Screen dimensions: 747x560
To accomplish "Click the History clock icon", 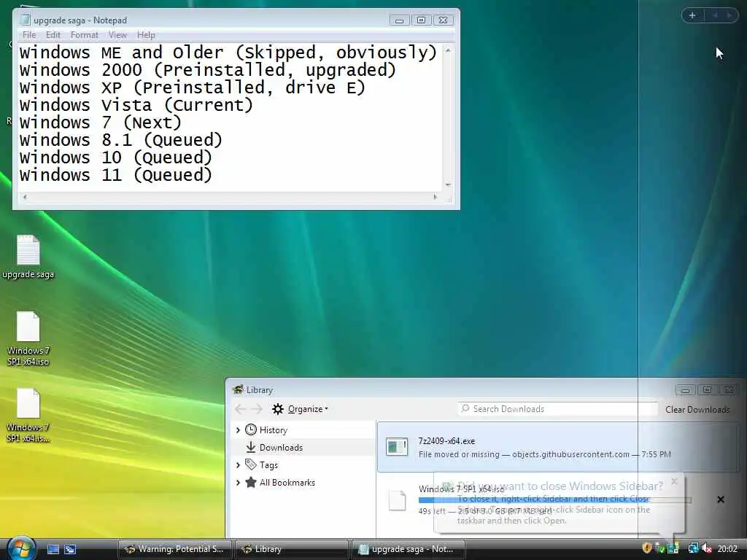I will coord(251,430).
